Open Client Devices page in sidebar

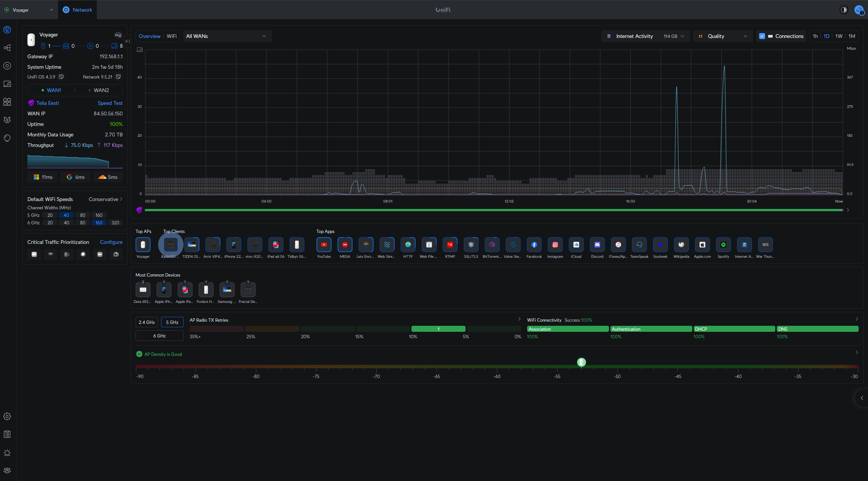click(7, 84)
